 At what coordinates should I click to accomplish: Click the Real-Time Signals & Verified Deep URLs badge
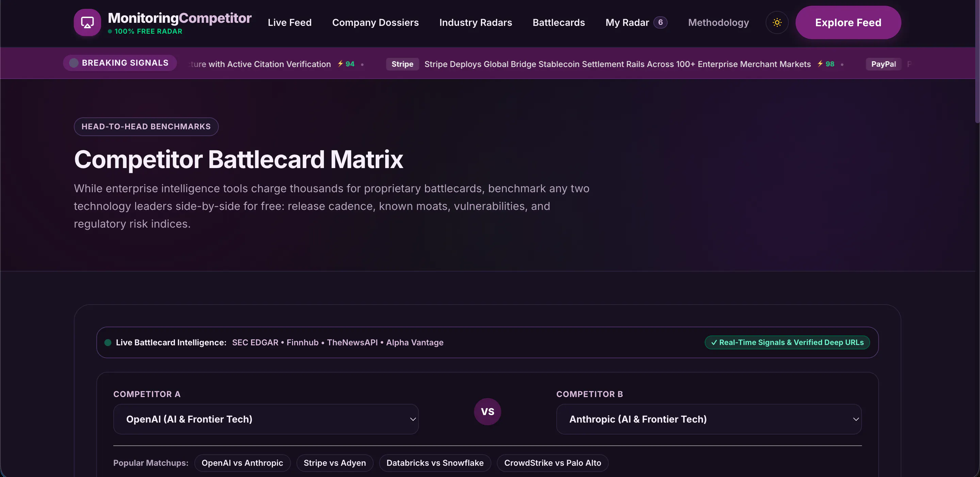787,342
